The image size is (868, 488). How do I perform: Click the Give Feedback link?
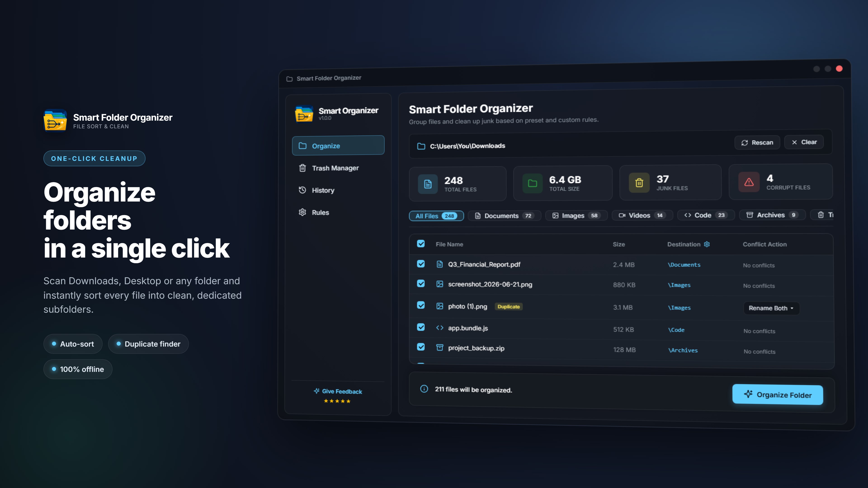click(x=338, y=391)
